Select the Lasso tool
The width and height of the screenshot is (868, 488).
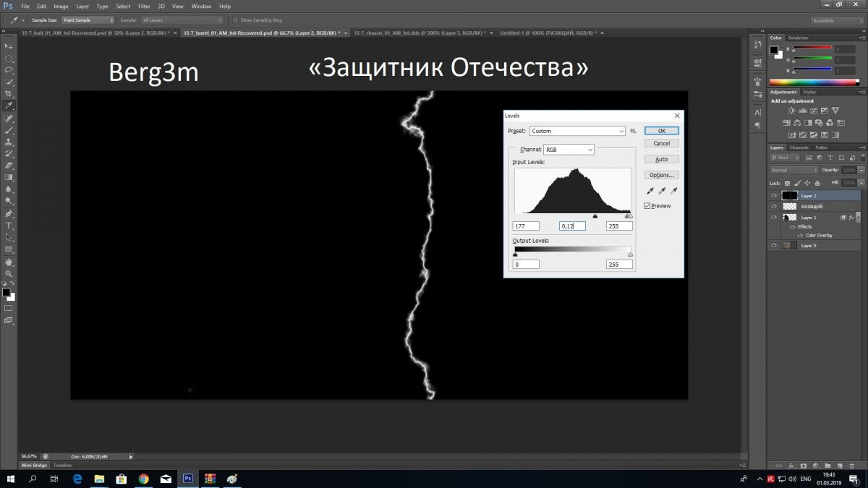[x=9, y=70]
